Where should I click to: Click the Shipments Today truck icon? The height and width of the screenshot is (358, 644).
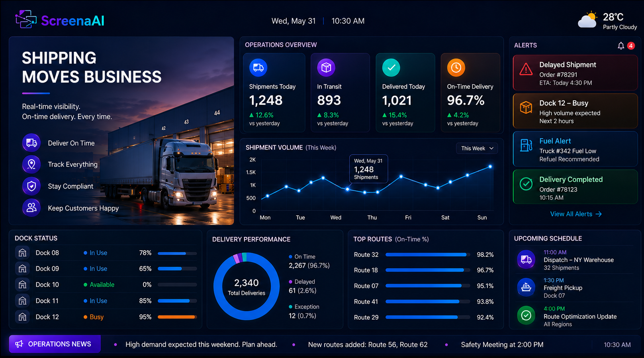(x=258, y=68)
